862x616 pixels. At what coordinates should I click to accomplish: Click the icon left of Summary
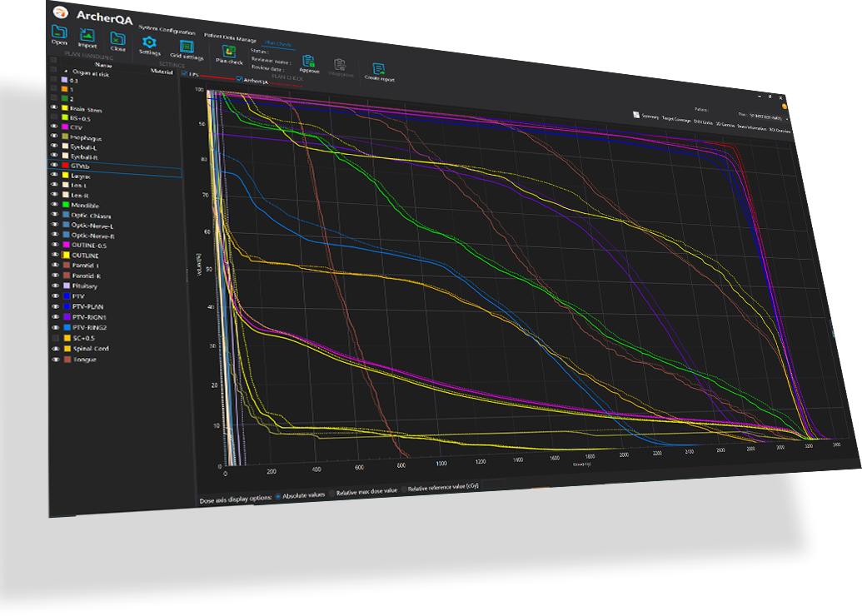[x=636, y=115]
